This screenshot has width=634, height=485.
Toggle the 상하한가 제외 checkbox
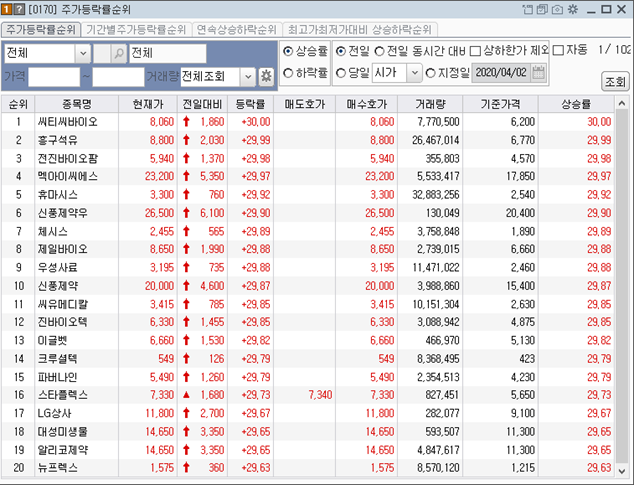point(476,51)
